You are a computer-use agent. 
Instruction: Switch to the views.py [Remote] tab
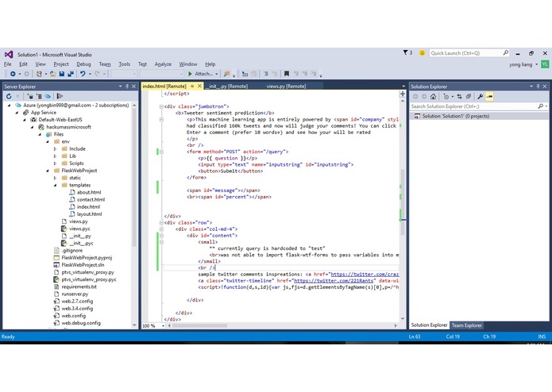pyautogui.click(x=286, y=86)
